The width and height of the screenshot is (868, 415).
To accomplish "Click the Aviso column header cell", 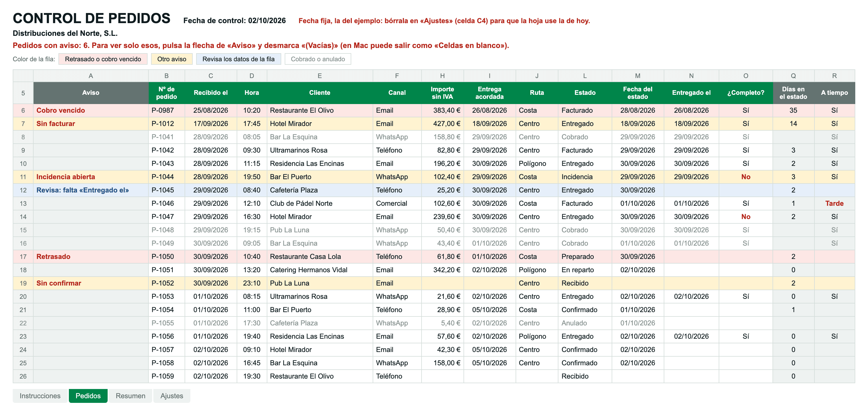I will pyautogui.click(x=91, y=92).
